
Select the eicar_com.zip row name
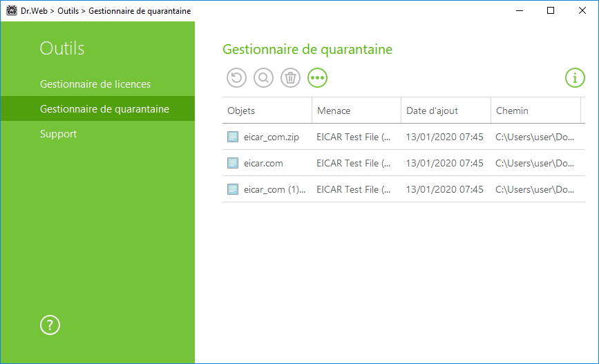tap(272, 137)
